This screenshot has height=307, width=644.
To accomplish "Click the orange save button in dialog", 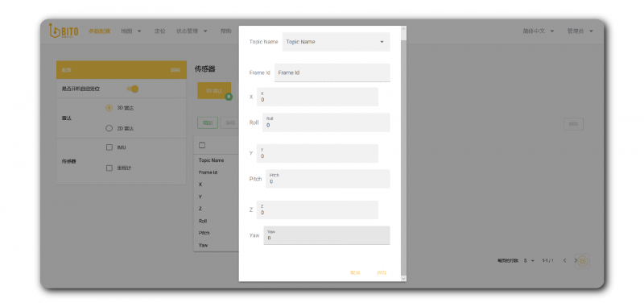I will coord(382,273).
